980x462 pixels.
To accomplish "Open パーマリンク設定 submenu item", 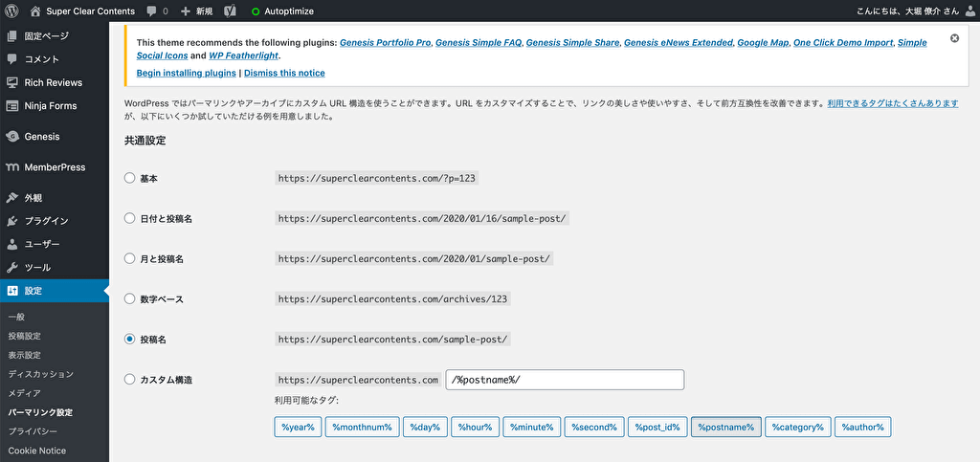I will pyautogui.click(x=40, y=412).
